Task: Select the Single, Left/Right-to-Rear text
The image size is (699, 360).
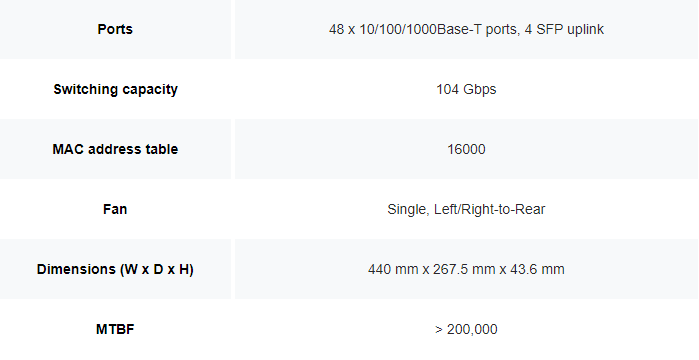Action: tap(466, 209)
